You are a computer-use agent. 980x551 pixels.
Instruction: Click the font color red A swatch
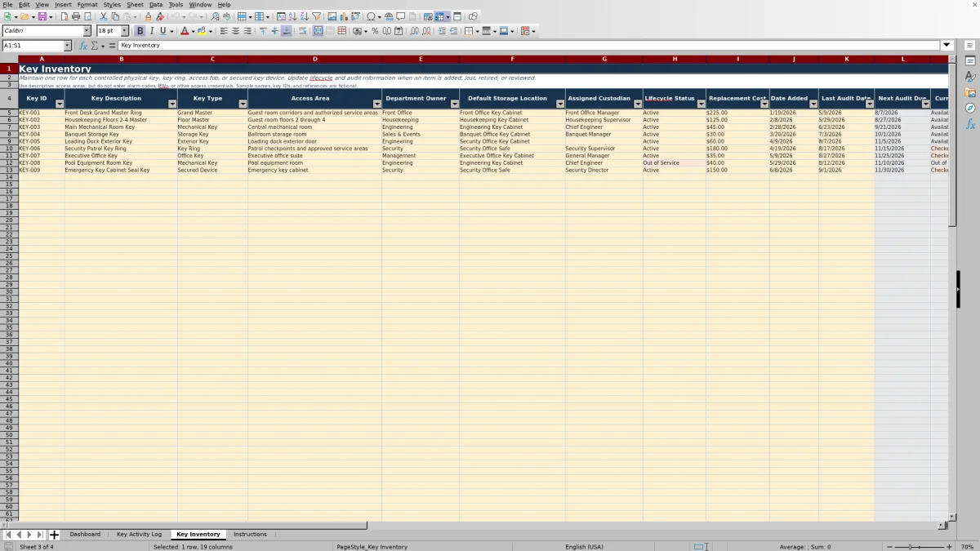(184, 31)
